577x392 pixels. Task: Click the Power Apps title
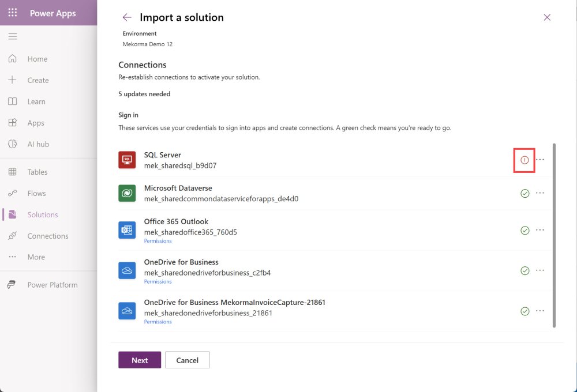53,13
